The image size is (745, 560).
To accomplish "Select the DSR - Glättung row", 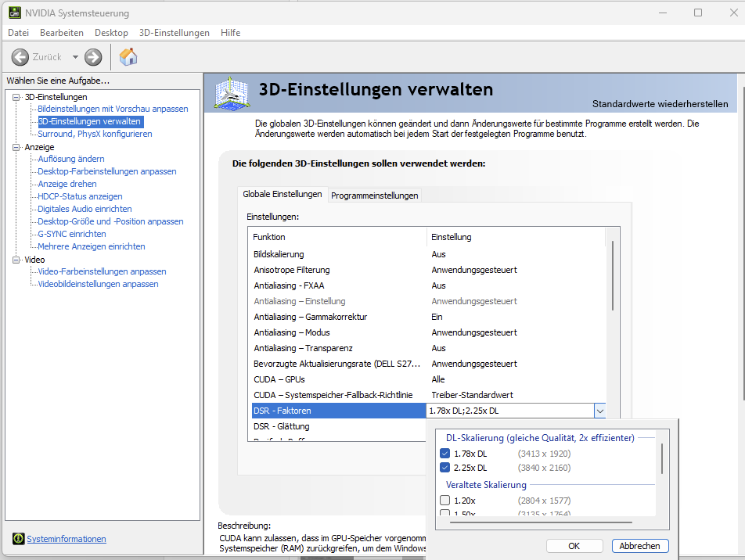I will point(339,426).
